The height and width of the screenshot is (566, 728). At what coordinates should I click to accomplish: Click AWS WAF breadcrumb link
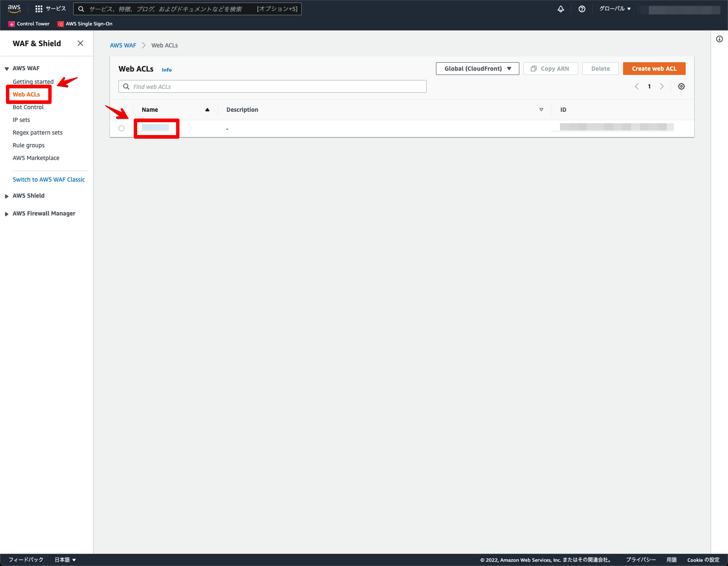pyautogui.click(x=123, y=45)
